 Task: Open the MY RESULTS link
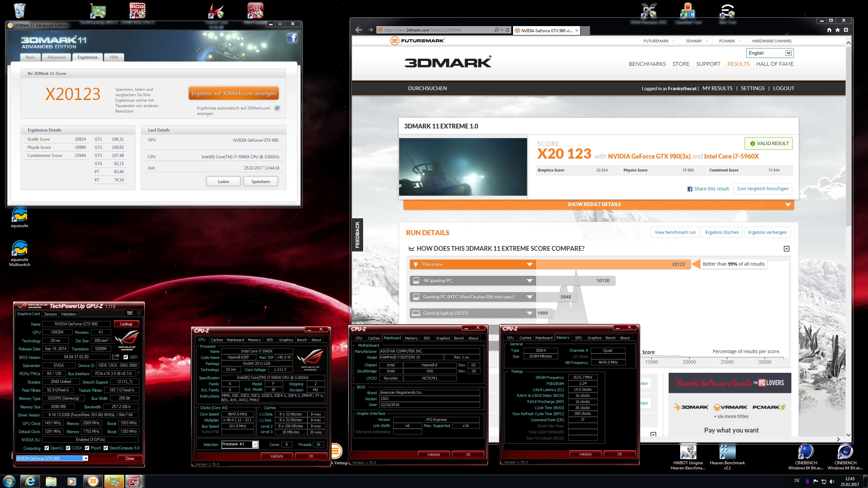[717, 88]
